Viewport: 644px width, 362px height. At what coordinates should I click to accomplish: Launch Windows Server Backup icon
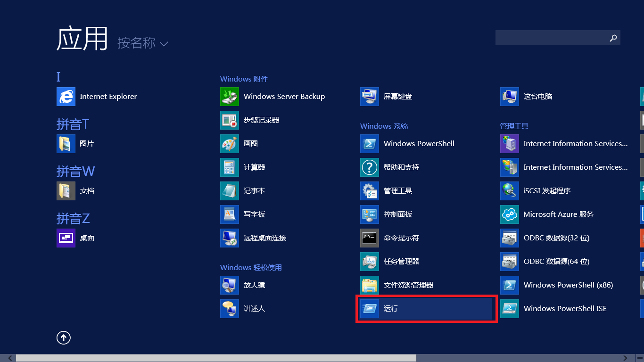pos(230,97)
